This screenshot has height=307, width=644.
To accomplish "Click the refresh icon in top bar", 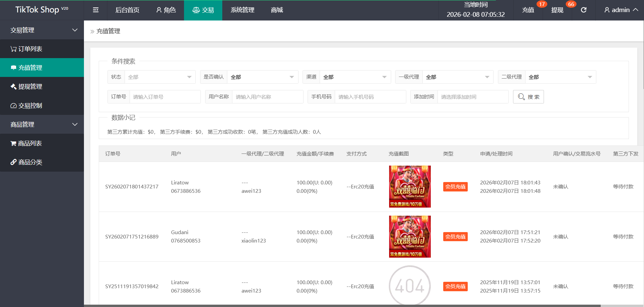I will coord(584,10).
